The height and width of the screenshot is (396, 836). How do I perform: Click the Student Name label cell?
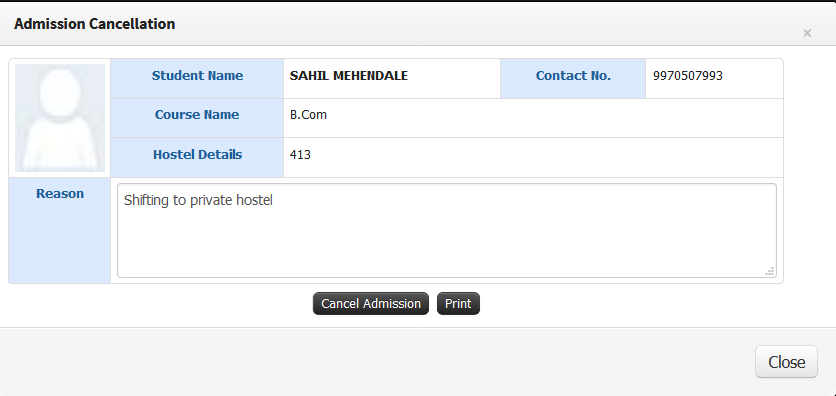[x=197, y=78]
